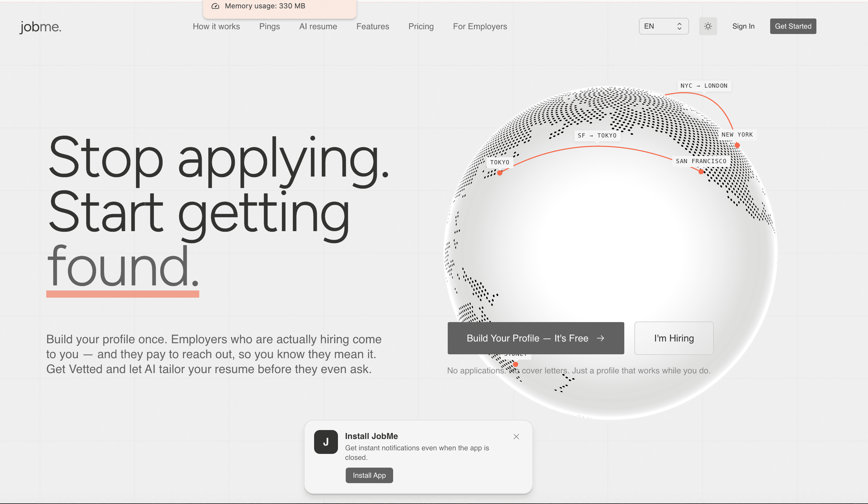This screenshot has height=504, width=868.
Task: Click the TOKYO city label on globe
Action: (x=499, y=162)
